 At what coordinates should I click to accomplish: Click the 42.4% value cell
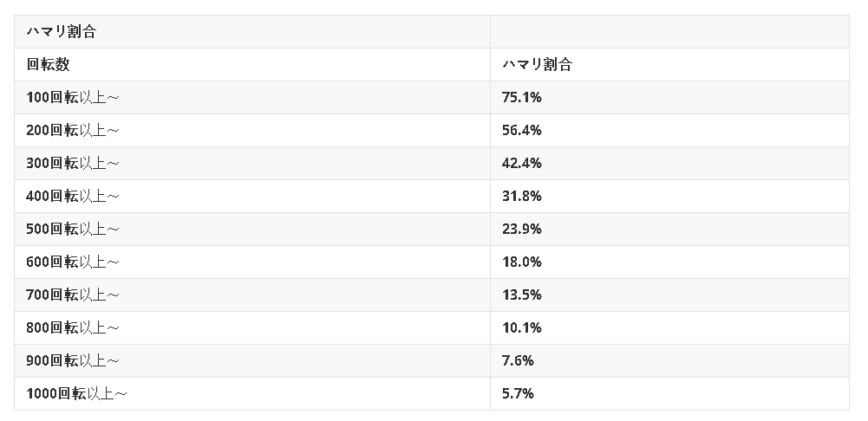(521, 164)
